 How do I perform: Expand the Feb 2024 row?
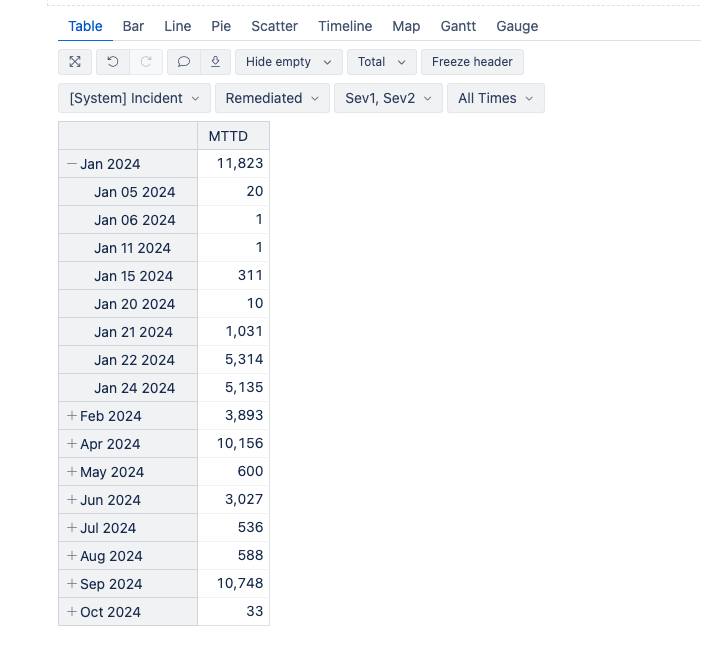(x=72, y=416)
